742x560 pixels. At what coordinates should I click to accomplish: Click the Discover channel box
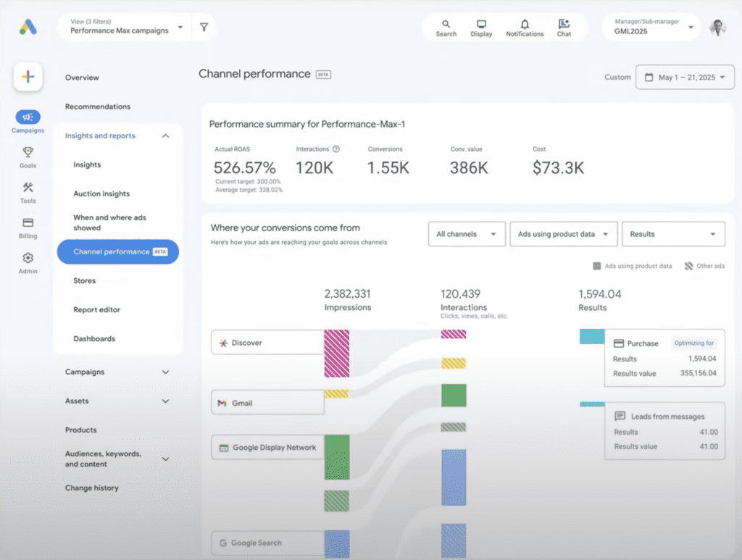[267, 343]
